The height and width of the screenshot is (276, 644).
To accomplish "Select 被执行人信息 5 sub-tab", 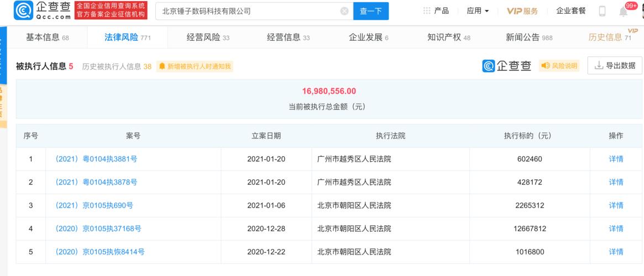I will click(x=44, y=66).
